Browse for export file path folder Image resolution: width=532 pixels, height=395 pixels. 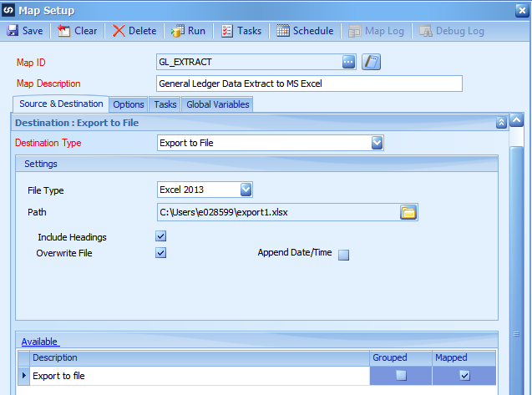pos(408,212)
